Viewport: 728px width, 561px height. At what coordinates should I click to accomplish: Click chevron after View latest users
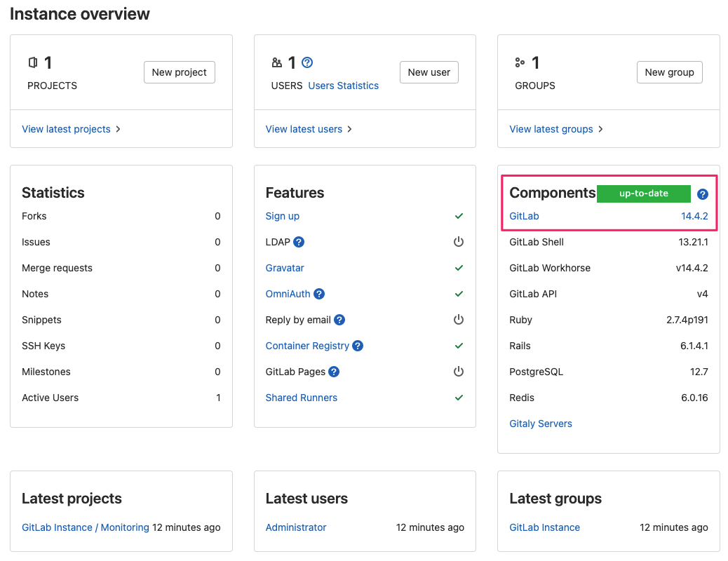(349, 129)
